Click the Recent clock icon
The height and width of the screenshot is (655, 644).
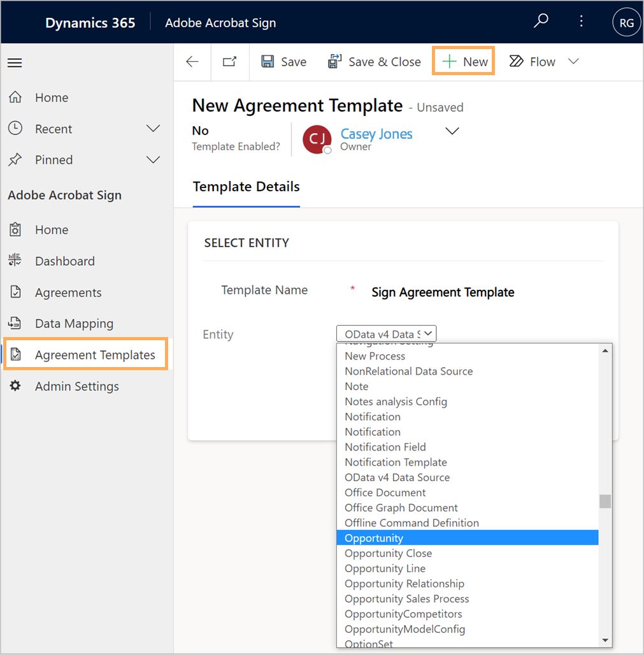15,128
